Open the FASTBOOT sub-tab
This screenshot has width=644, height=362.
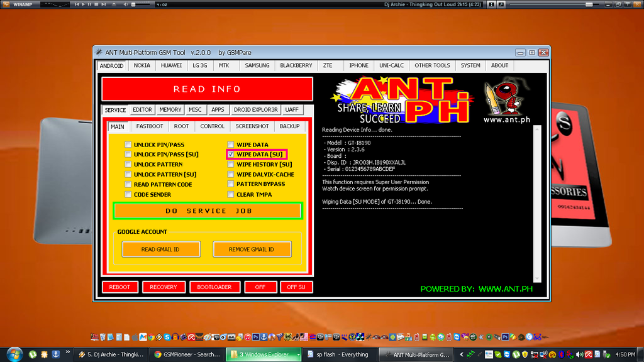click(x=149, y=126)
